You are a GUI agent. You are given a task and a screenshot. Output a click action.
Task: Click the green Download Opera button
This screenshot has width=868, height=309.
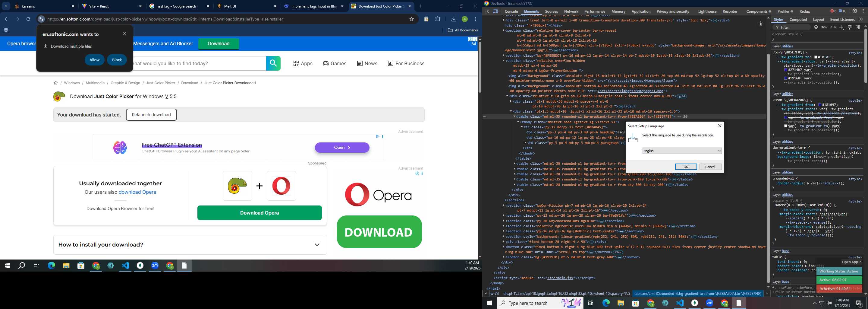pyautogui.click(x=259, y=213)
